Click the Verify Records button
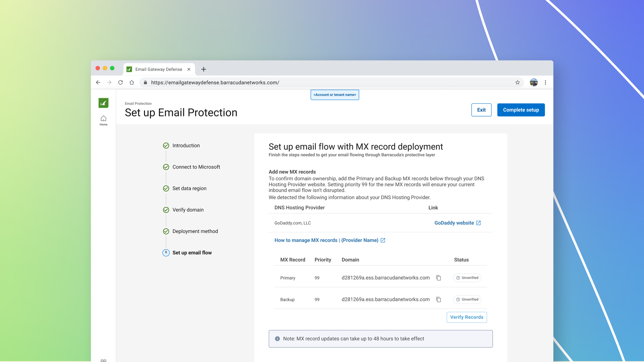 coord(466,317)
